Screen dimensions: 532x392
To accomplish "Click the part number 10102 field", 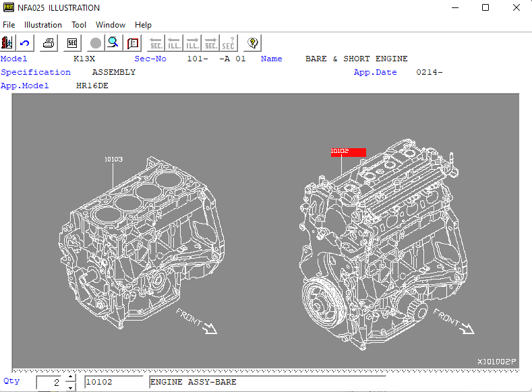I will coord(116,383).
